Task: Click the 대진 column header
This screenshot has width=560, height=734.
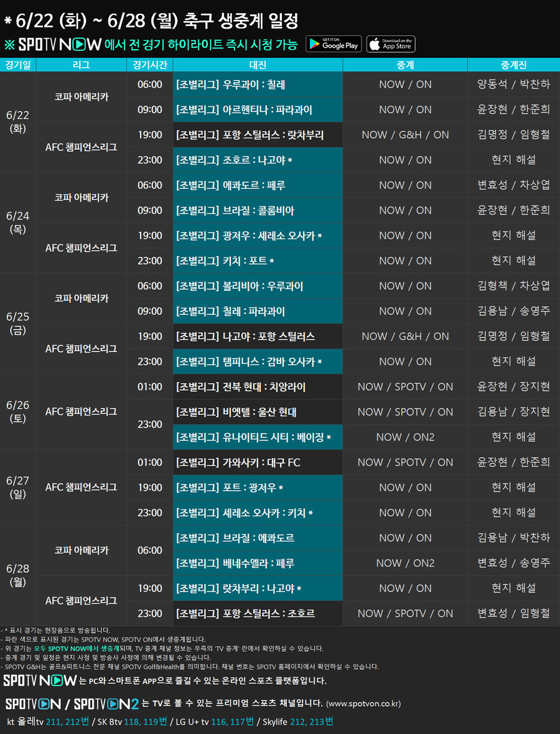Action: point(258,65)
